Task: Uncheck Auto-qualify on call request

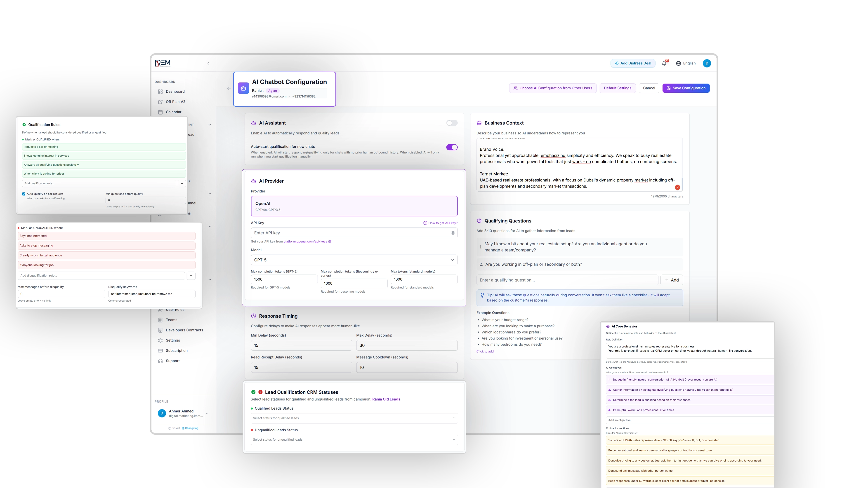Action: [24, 194]
